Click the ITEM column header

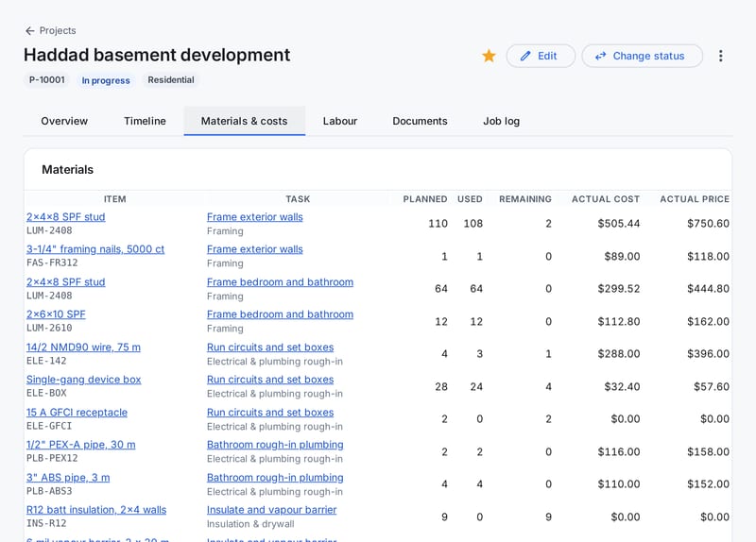(x=114, y=199)
